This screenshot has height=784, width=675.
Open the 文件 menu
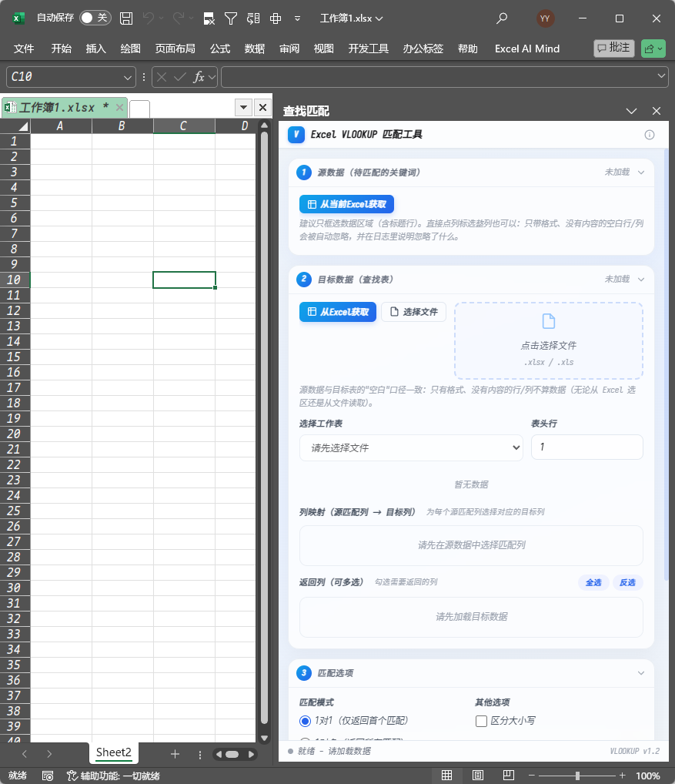pos(24,49)
